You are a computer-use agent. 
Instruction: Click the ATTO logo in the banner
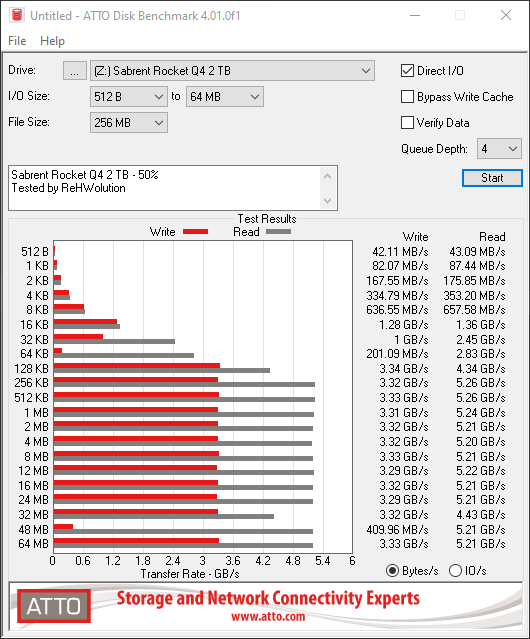54,606
